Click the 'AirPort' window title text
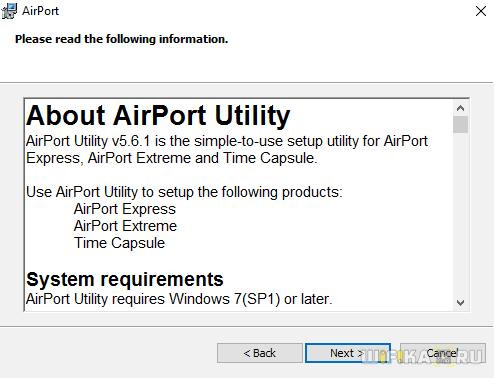494x378 pixels. (x=40, y=11)
